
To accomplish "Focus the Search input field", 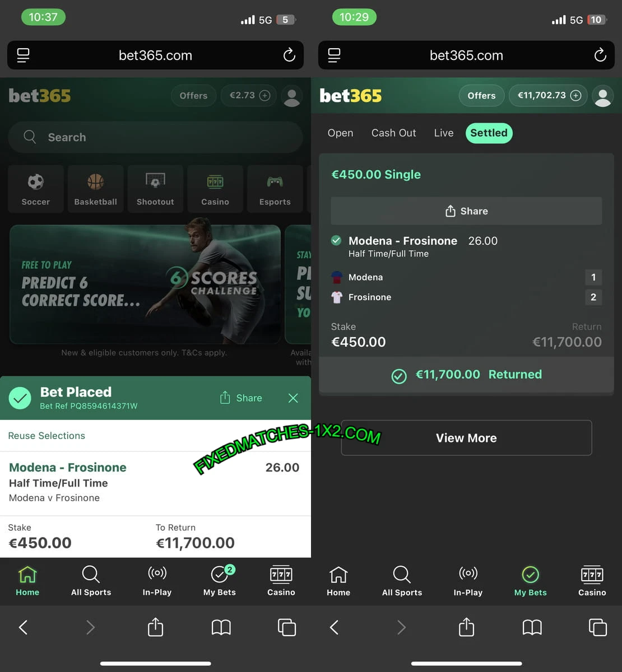I will 155,137.
